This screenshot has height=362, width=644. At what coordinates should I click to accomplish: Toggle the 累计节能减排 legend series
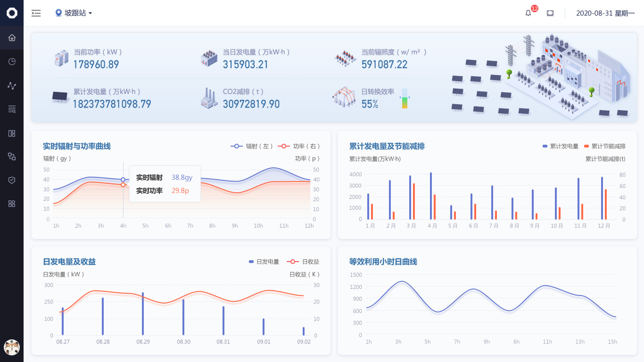[x=604, y=146]
